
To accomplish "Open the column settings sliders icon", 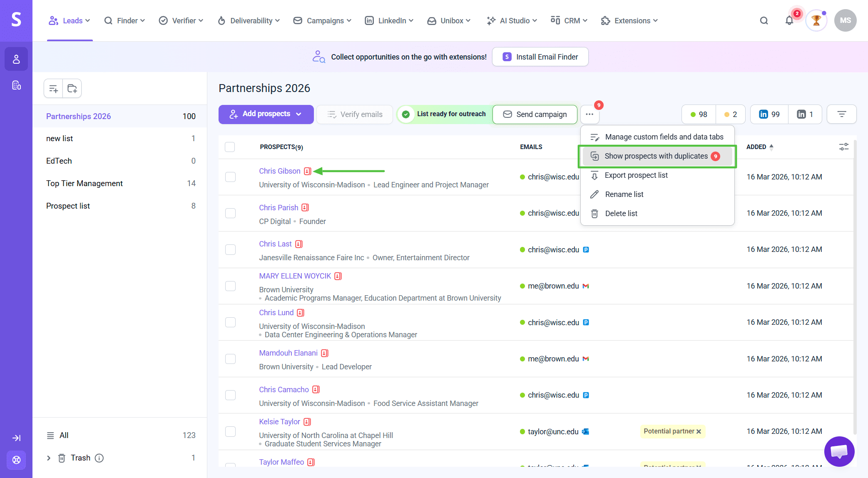I will (843, 147).
